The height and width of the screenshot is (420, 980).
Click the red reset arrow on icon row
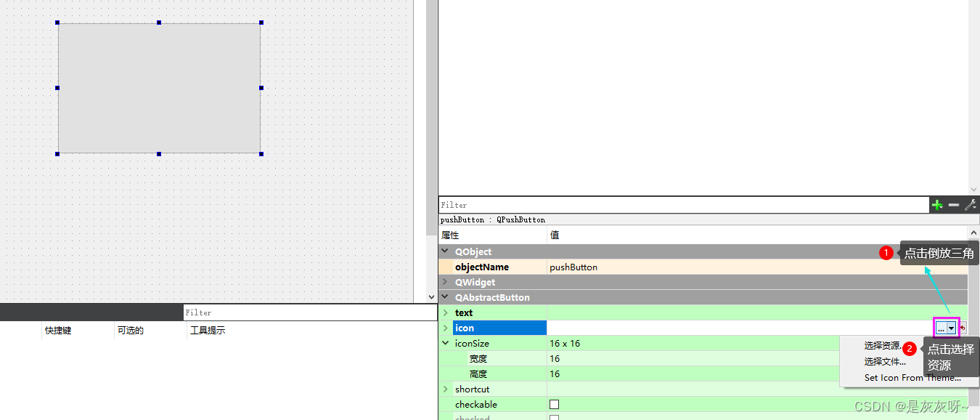pos(963,328)
